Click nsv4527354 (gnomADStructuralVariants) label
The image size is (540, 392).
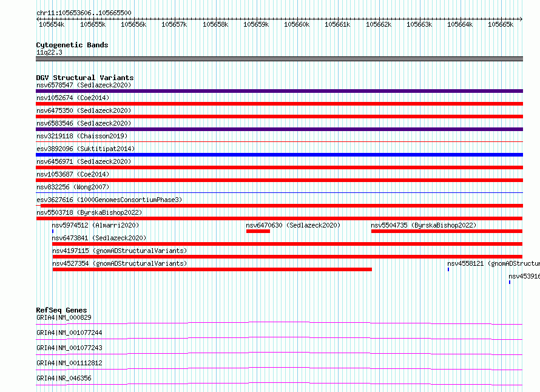pyautogui.click(x=120, y=263)
